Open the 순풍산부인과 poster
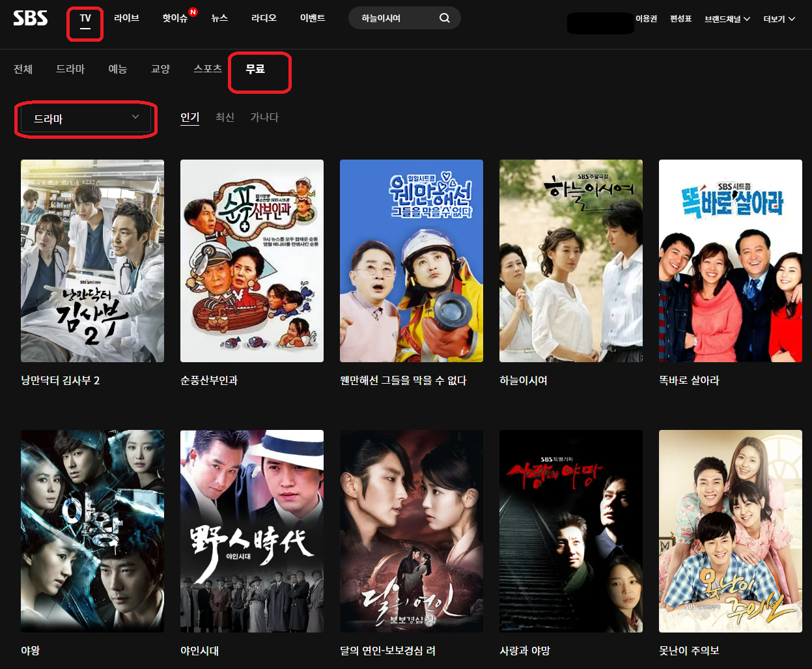 pos(252,261)
